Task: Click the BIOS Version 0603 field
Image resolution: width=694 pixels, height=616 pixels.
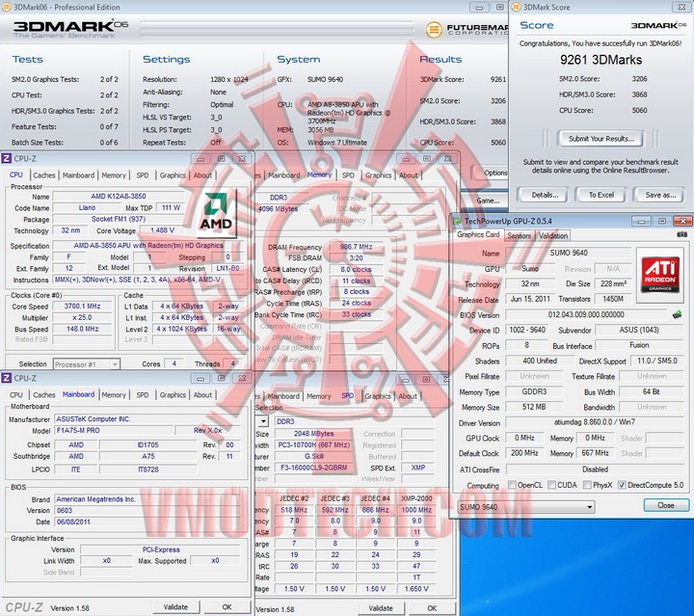Action: (147, 510)
